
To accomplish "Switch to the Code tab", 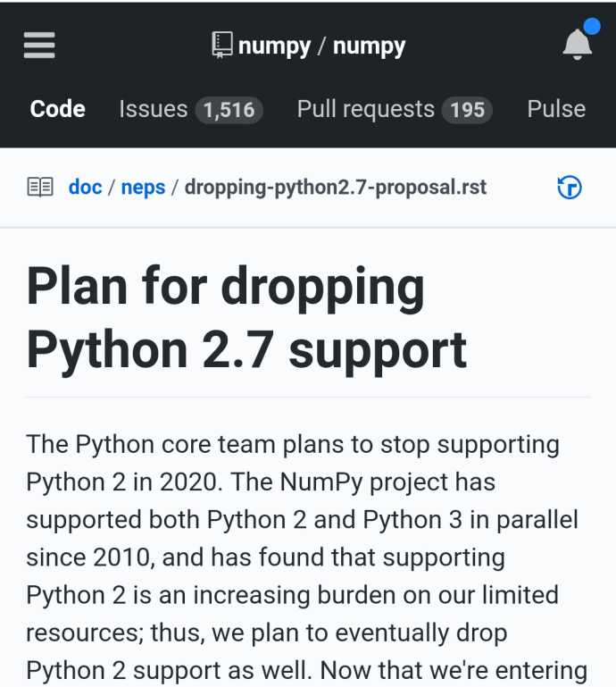I will (x=57, y=109).
